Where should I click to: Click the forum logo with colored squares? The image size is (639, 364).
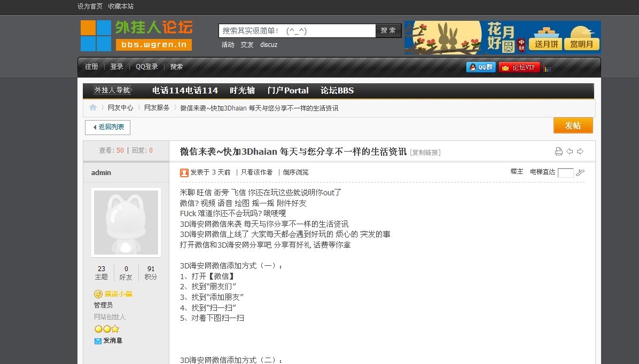[x=137, y=35]
